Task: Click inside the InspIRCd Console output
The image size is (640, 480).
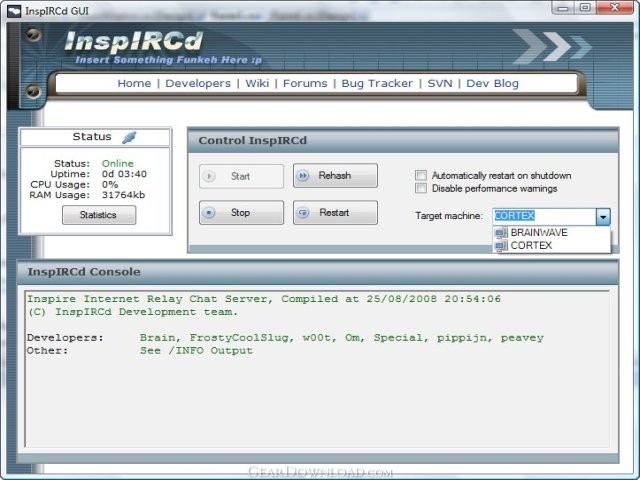Action: click(317, 369)
